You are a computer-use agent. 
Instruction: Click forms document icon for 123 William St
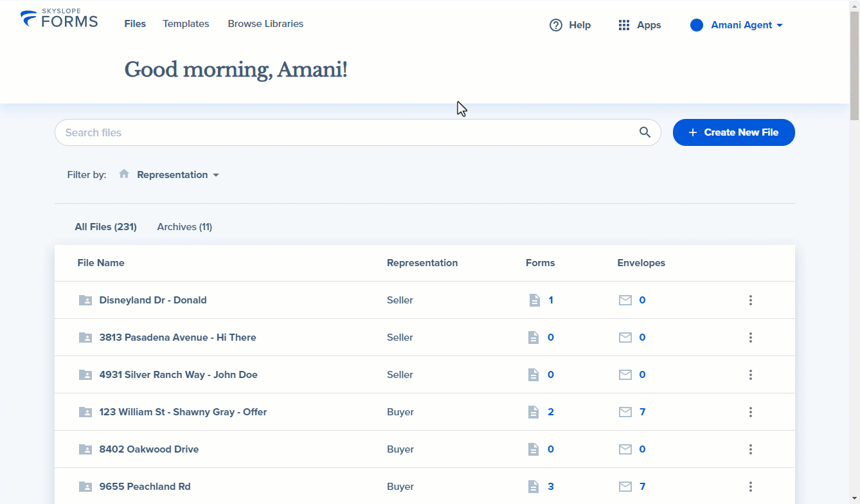533,412
